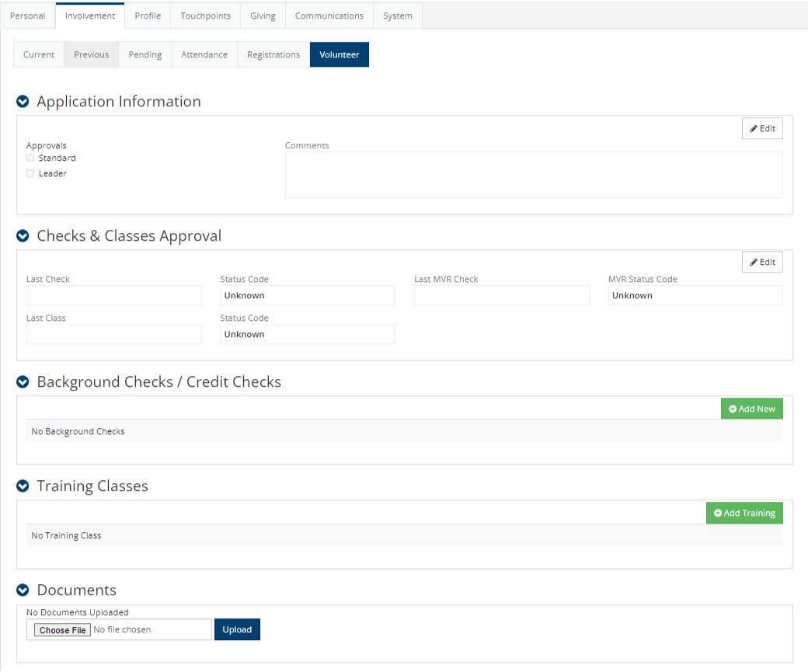Click the 'Documents' heading text

click(77, 590)
